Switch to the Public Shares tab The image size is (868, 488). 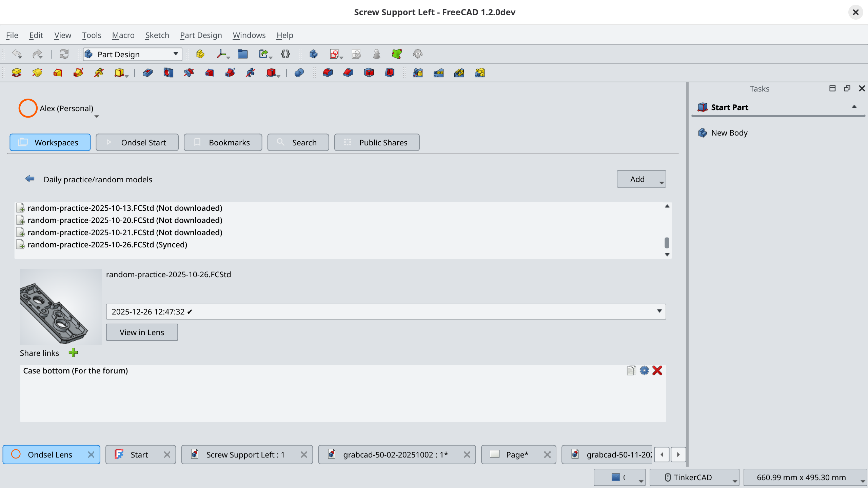376,142
